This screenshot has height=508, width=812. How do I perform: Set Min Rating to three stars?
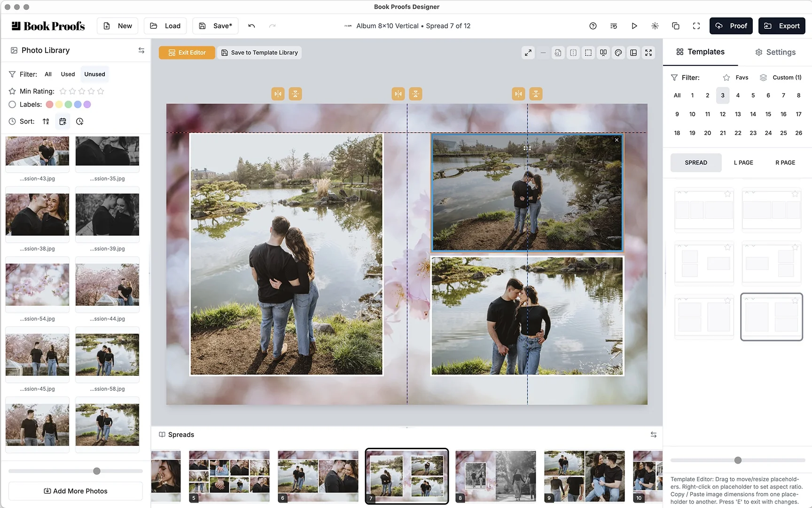82,91
